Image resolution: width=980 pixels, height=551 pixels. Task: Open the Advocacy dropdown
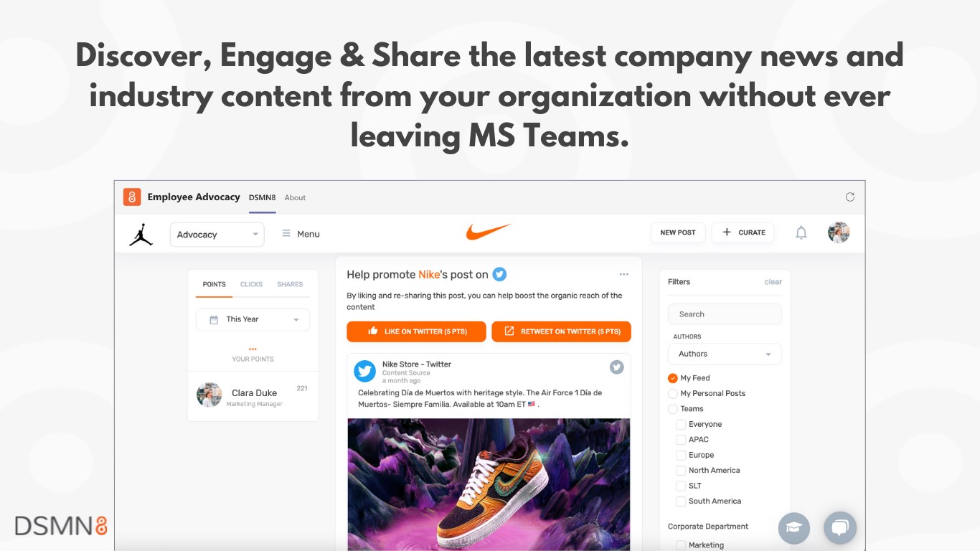tap(217, 235)
